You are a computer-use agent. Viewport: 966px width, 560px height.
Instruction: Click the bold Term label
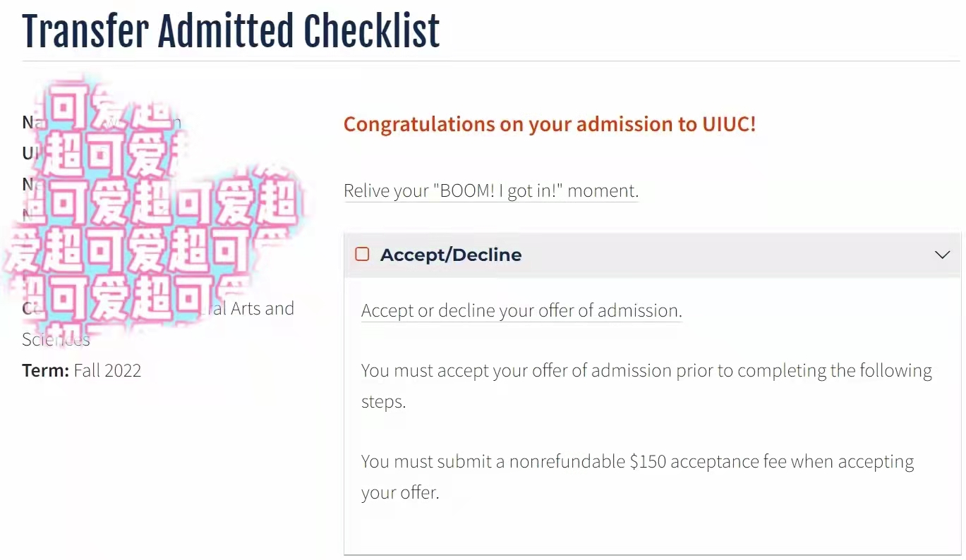45,370
